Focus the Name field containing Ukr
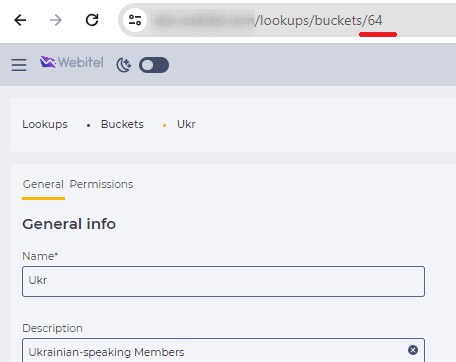Image resolution: width=456 pixels, height=362 pixels. (223, 281)
